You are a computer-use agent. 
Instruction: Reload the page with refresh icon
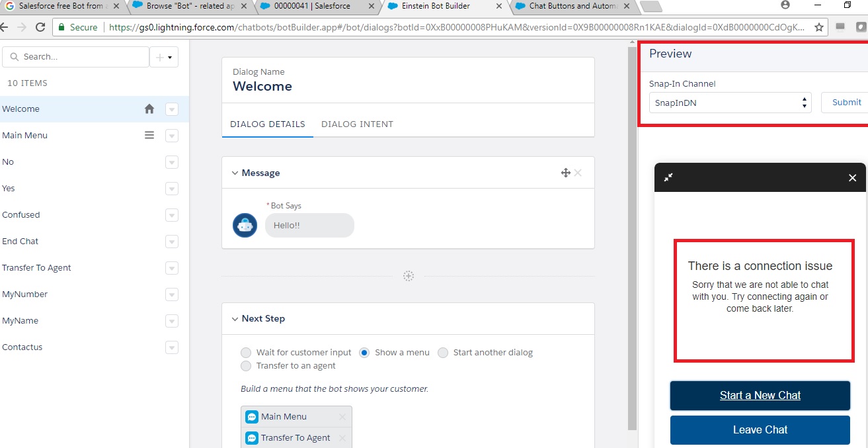(40, 27)
